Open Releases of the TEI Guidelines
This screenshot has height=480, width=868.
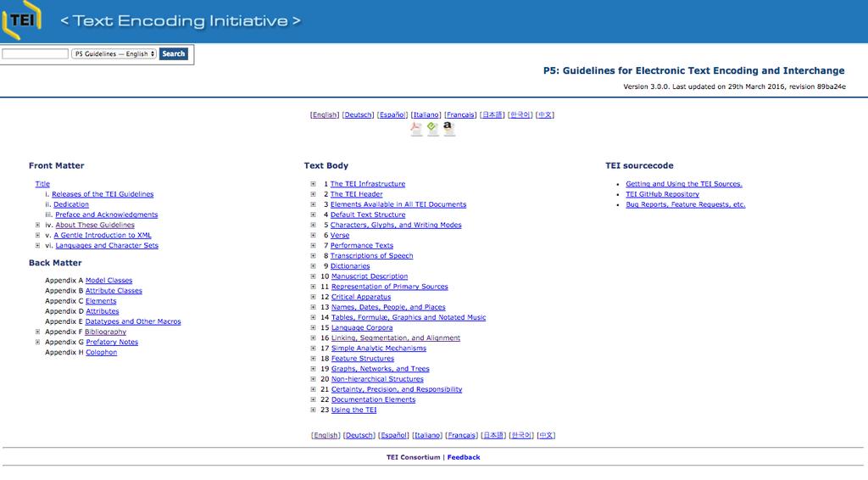pyautogui.click(x=103, y=194)
